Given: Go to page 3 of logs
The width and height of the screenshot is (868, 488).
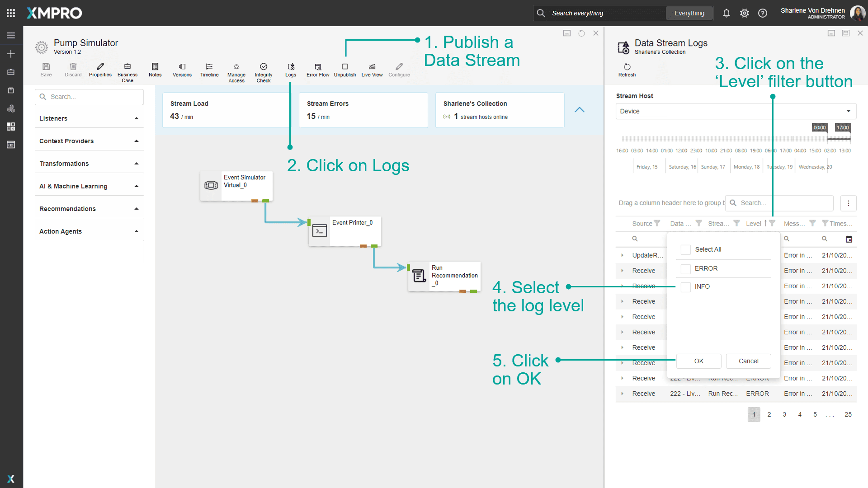Looking at the screenshot, I should [784, 414].
